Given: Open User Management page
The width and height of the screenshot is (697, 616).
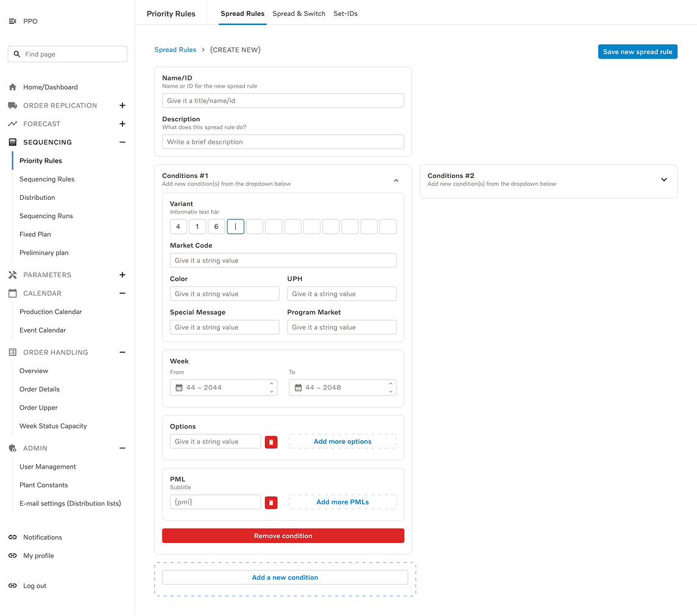Looking at the screenshot, I should tap(48, 467).
